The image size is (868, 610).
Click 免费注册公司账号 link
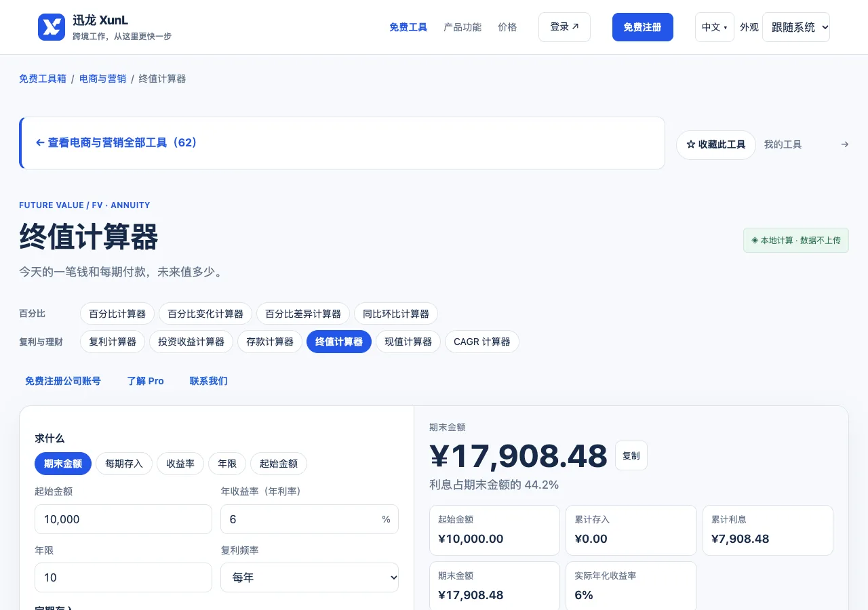coord(63,381)
